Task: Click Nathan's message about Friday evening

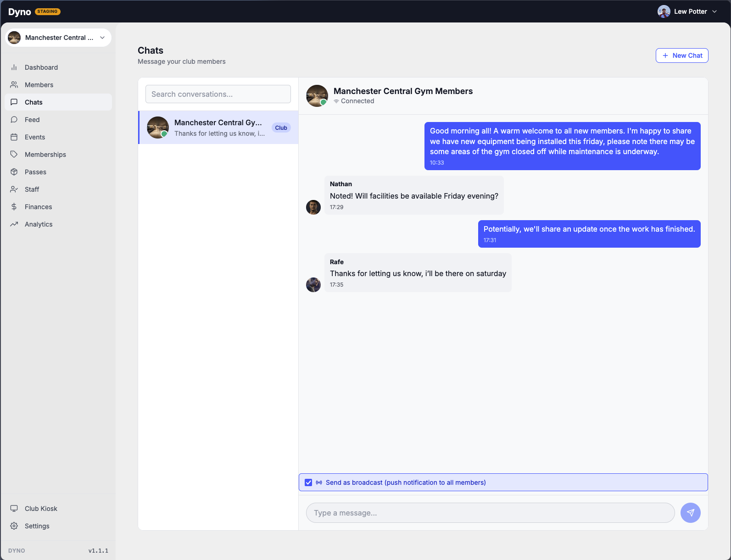Action: point(414,195)
